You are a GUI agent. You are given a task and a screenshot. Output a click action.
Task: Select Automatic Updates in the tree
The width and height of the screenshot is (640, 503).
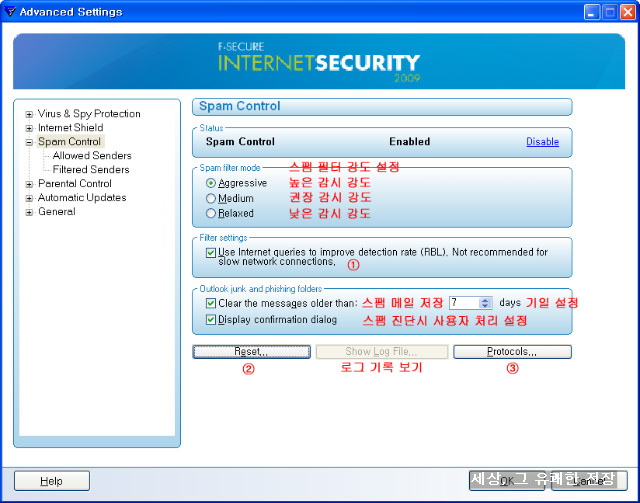[x=82, y=198]
